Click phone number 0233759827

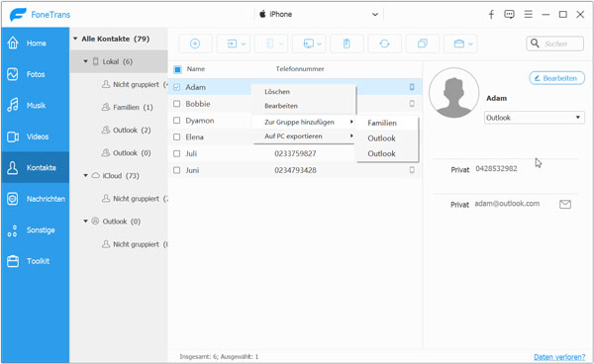coord(295,153)
